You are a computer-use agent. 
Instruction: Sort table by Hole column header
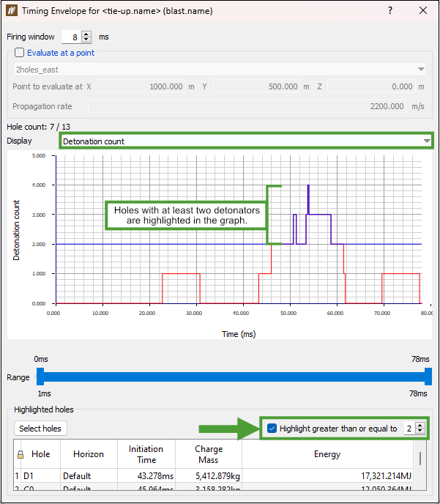point(41,454)
